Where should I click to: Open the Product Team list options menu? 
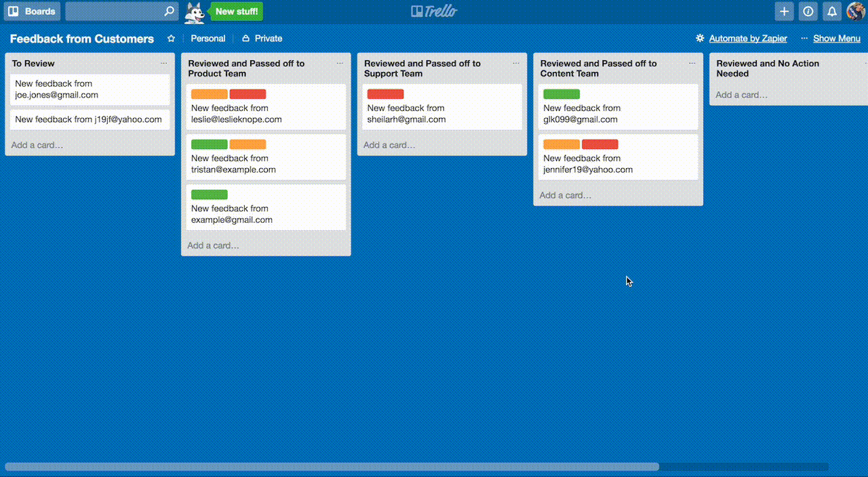(340, 64)
